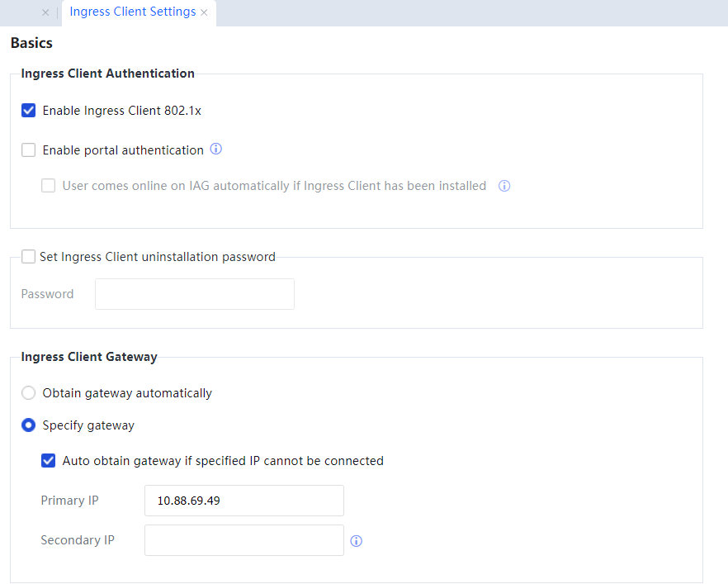Select Obtain gateway automatically radio option
This screenshot has width=728, height=584.
click(29, 393)
